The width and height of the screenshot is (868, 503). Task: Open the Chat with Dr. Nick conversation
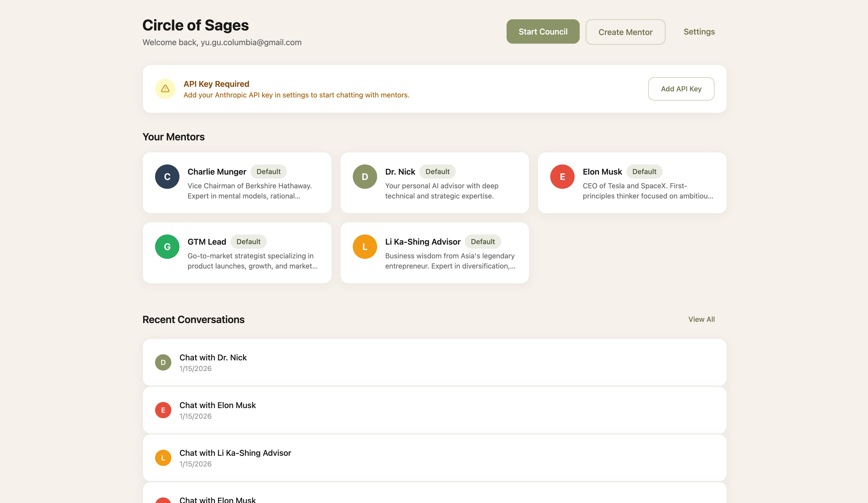(x=434, y=362)
